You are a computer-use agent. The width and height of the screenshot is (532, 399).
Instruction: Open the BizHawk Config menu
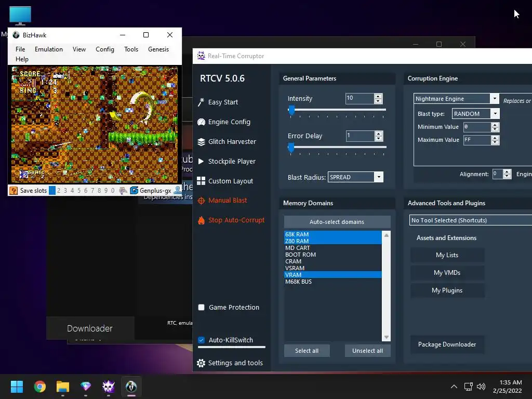[x=105, y=49]
